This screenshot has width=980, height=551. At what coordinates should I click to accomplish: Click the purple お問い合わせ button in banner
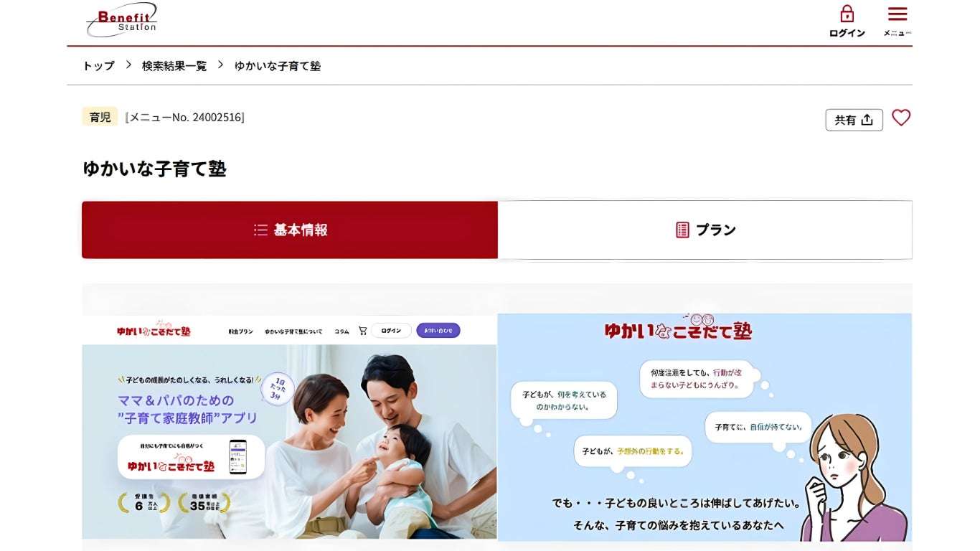[438, 331]
